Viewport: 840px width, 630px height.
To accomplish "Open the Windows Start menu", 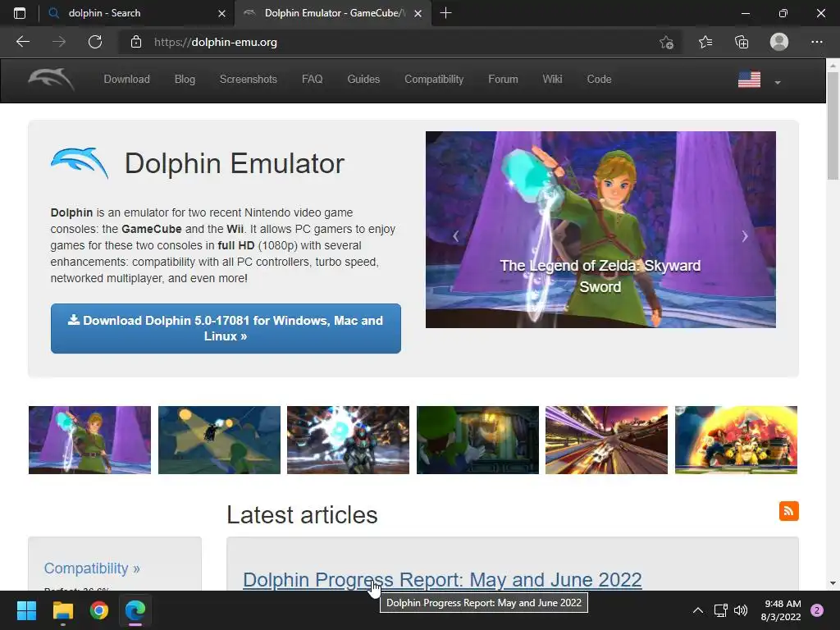I will click(26, 610).
